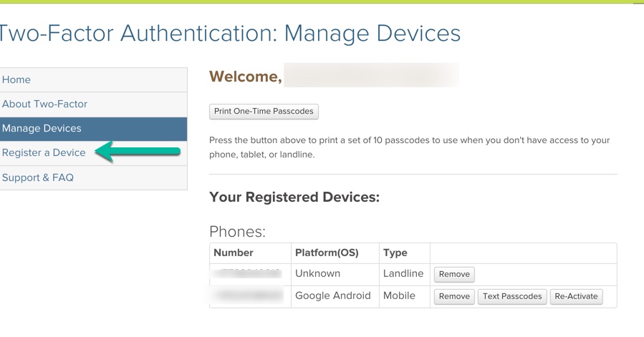Open Register a Device page
Screen dimensions: 644x337
[44, 152]
